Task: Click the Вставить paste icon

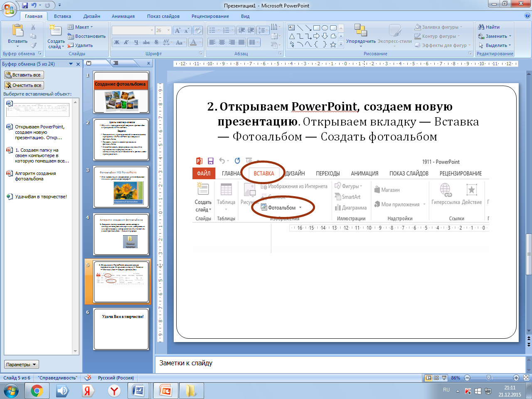Action: 17,31
